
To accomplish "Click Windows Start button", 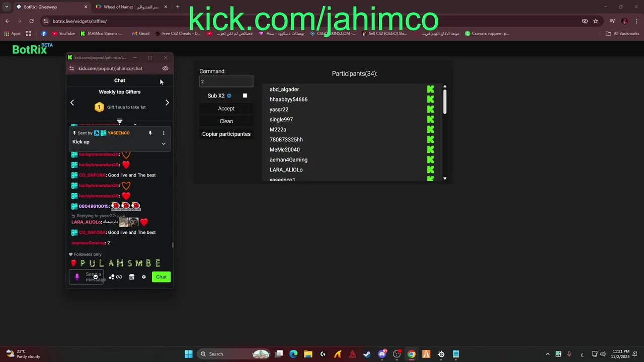I will [189, 354].
